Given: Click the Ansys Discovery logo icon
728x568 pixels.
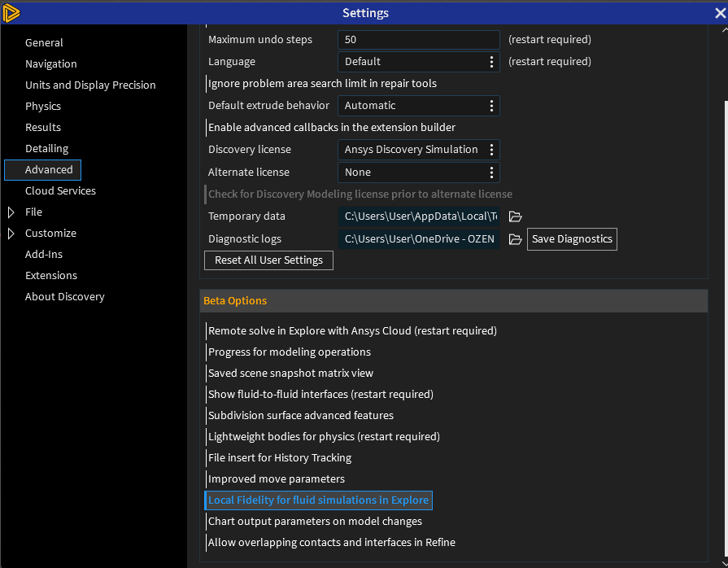Looking at the screenshot, I should click(x=11, y=12).
